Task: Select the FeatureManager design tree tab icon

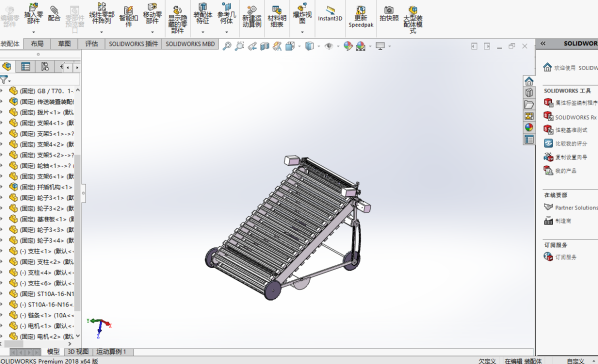Action: tap(6, 67)
